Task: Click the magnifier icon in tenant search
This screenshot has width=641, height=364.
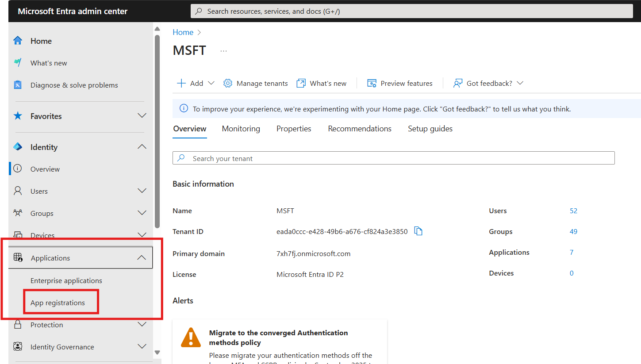Action: click(x=181, y=158)
